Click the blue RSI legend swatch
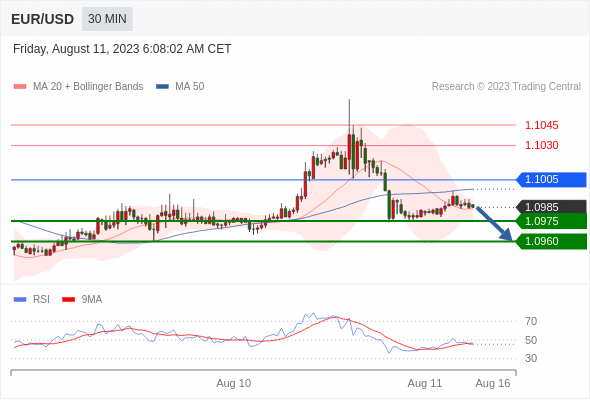The width and height of the screenshot is (590, 400). pyautogui.click(x=20, y=300)
